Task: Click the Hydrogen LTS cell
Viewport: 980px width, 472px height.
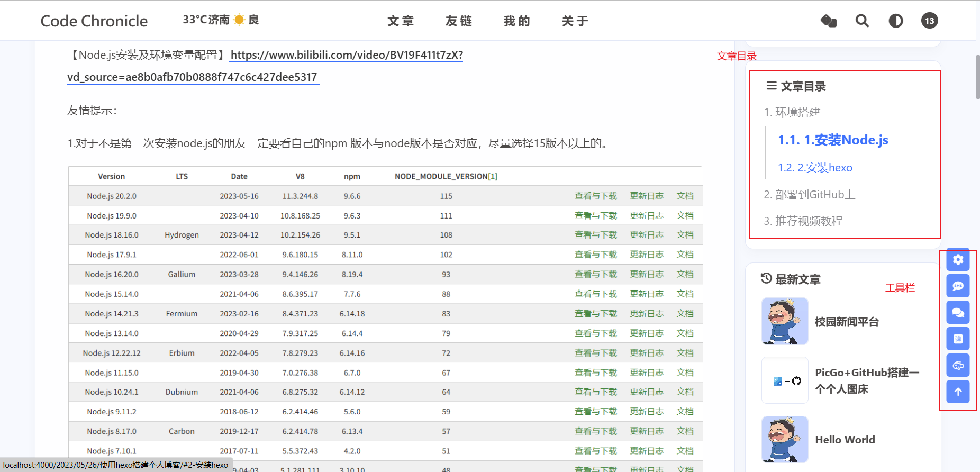Action: click(x=182, y=235)
